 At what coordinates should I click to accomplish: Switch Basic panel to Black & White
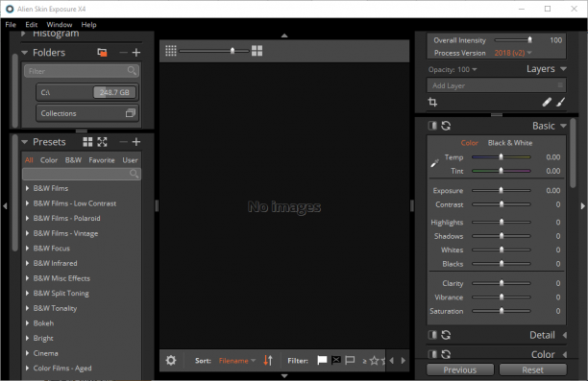[x=510, y=143]
